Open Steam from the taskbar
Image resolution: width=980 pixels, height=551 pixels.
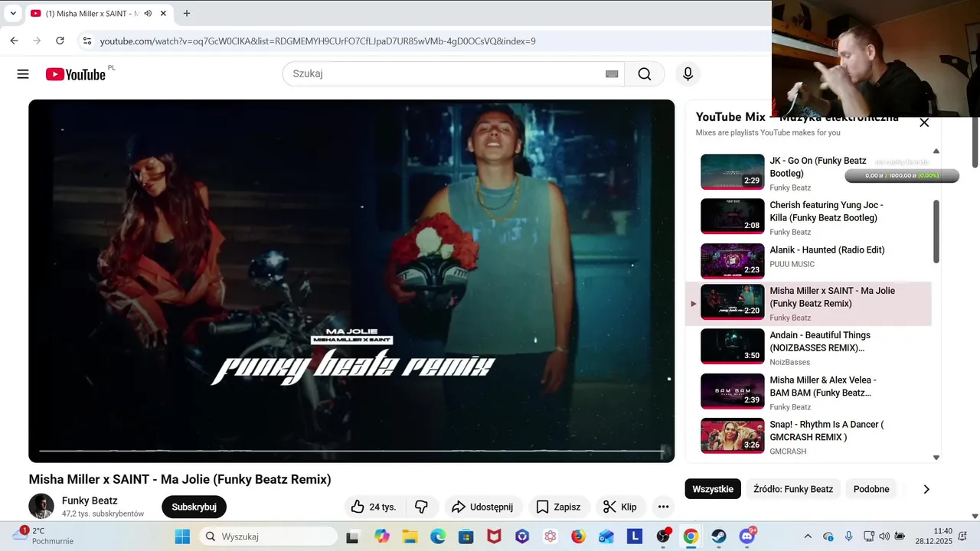(719, 536)
